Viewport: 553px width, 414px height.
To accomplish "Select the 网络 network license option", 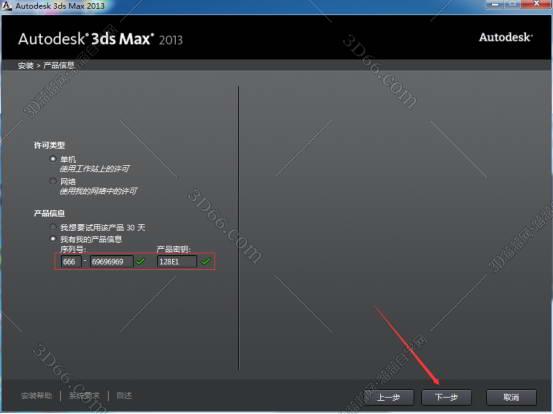I will [53, 181].
